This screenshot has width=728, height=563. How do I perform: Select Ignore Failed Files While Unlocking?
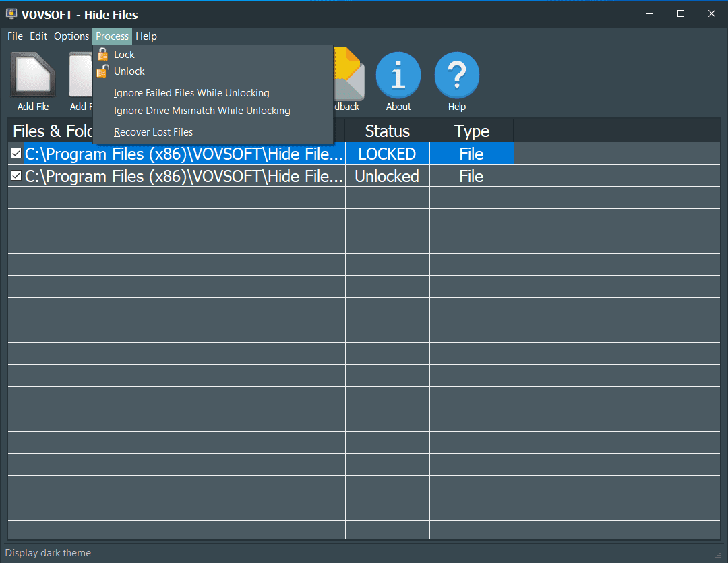(213, 93)
